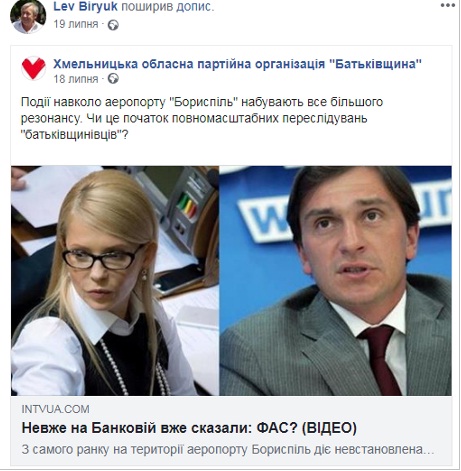
Task: Click the link preview photo of the man in the grey suit
Action: 335,281
